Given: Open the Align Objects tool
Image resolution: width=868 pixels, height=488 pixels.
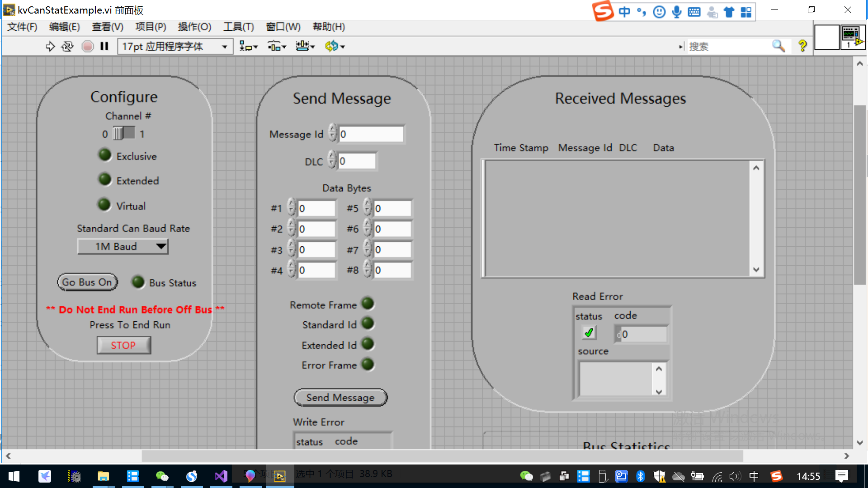Looking at the screenshot, I should (248, 46).
